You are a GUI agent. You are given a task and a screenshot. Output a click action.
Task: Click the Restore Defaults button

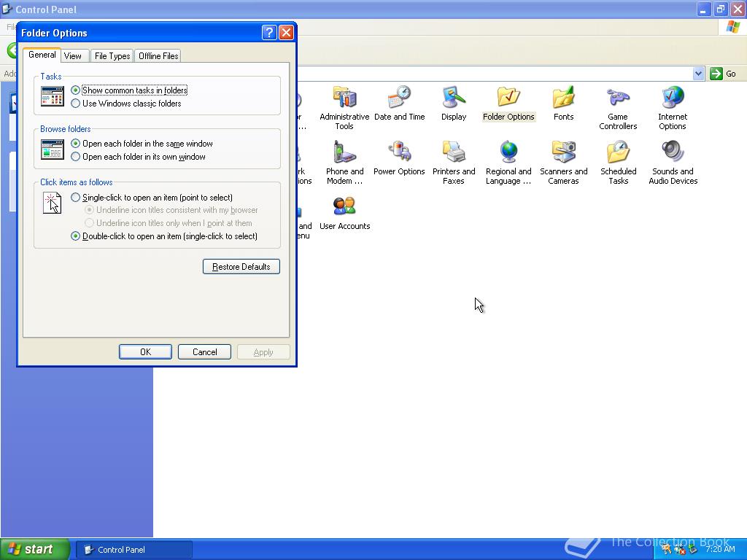[241, 267]
